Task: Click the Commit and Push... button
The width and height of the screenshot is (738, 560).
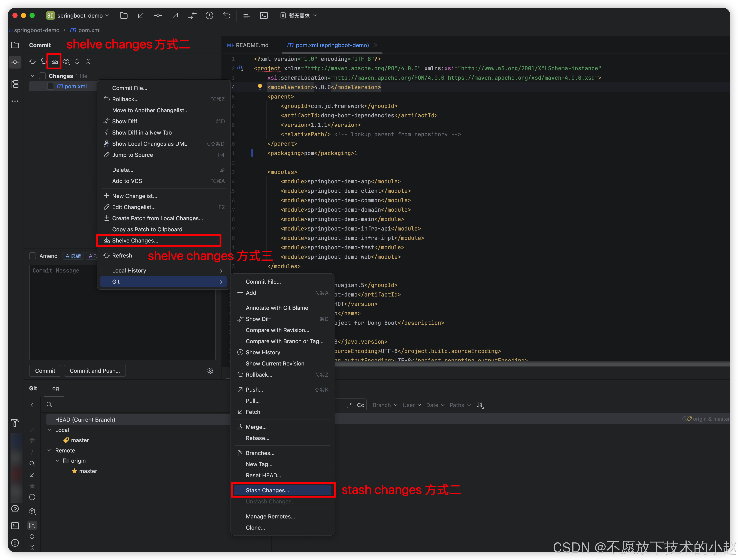Action: tap(95, 371)
